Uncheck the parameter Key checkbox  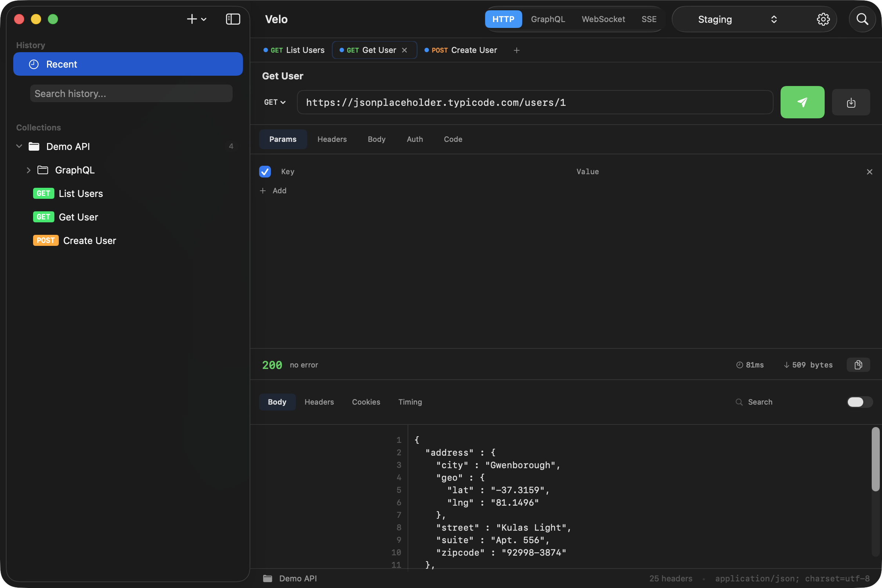point(265,171)
